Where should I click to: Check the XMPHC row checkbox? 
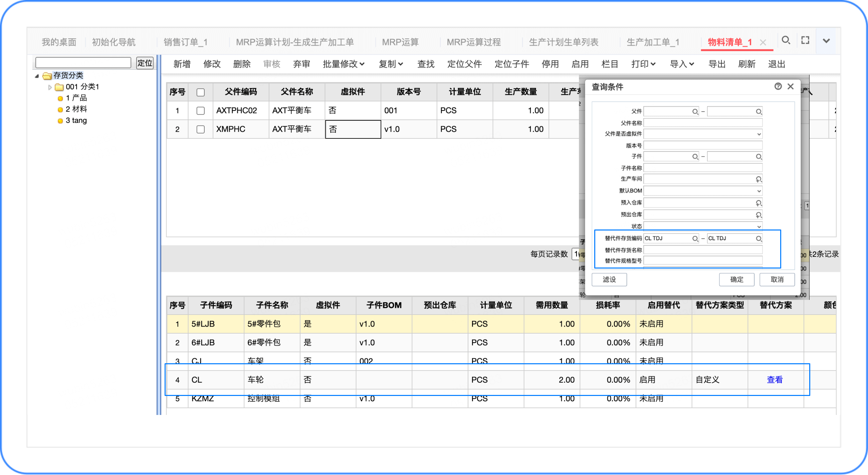coord(201,129)
